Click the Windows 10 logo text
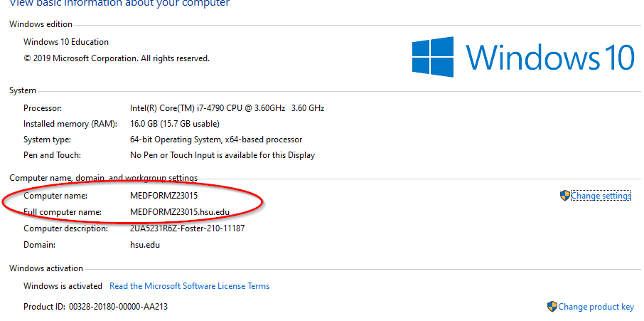The width and height of the screenshot is (644, 321). point(550,56)
